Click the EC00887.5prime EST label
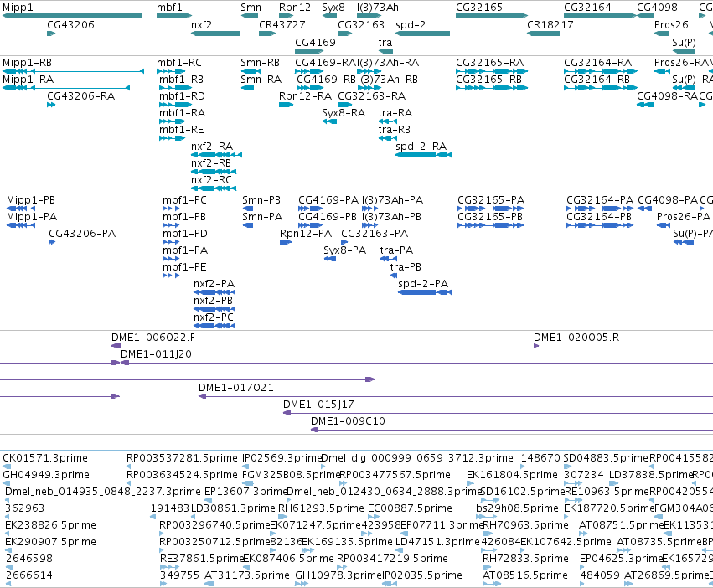Viewport: 713px width, 588px height. (410, 508)
